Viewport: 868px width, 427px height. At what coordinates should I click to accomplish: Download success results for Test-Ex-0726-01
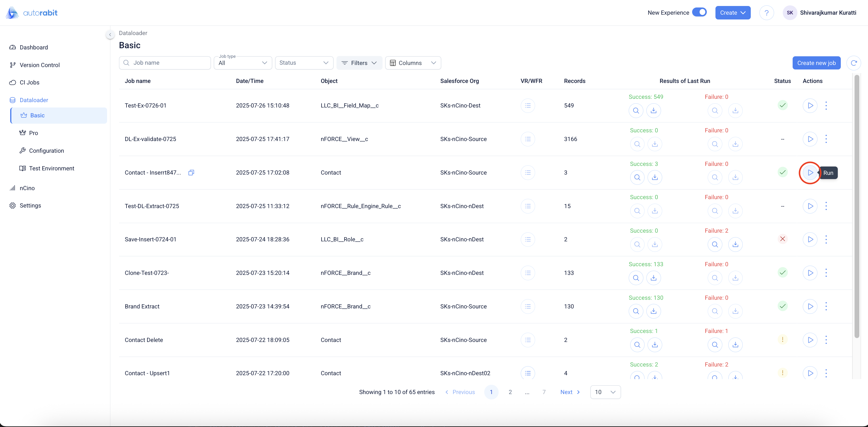pos(653,110)
